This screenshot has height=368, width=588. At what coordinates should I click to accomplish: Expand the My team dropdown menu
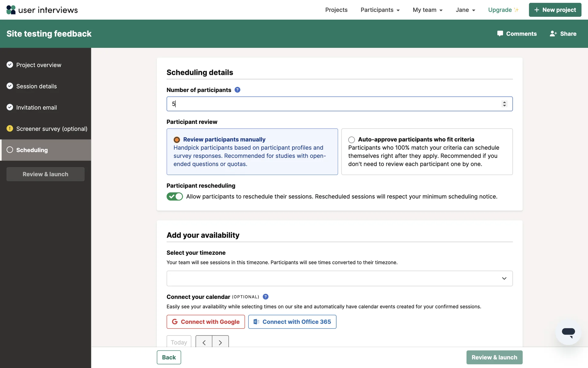pos(428,10)
